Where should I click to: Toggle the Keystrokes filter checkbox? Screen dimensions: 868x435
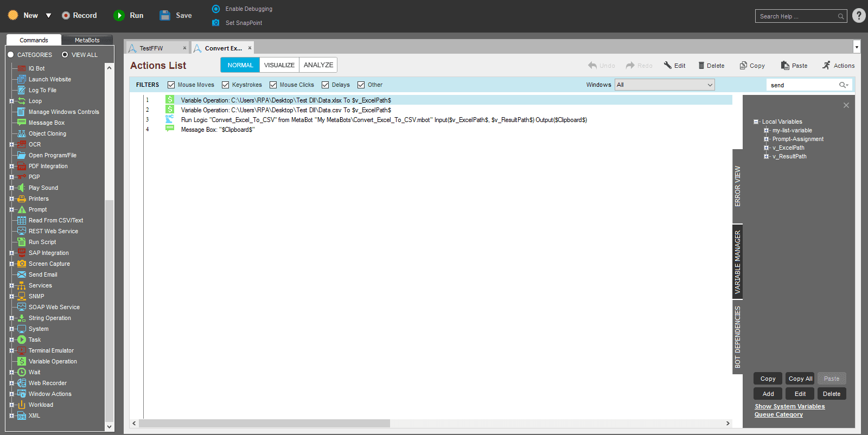pyautogui.click(x=226, y=85)
